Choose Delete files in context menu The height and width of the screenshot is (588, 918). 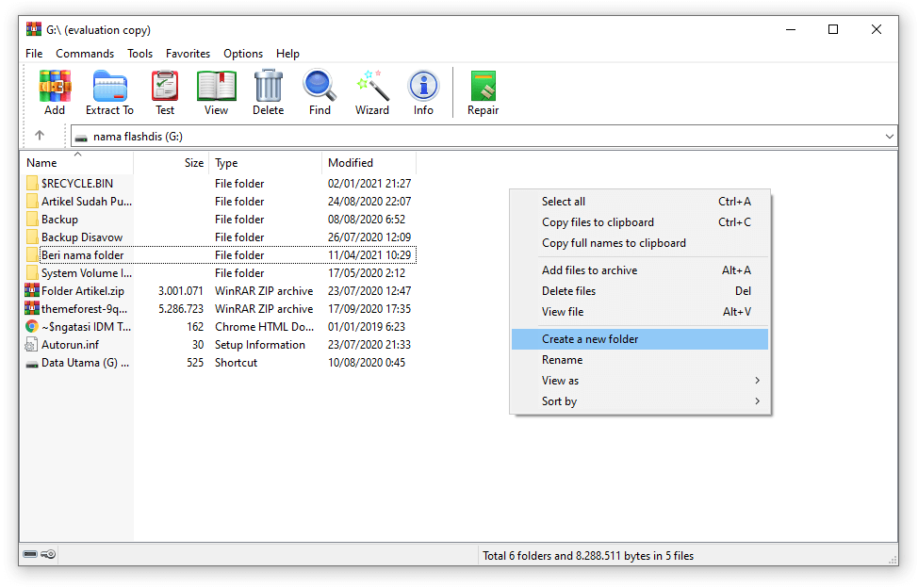click(639, 291)
